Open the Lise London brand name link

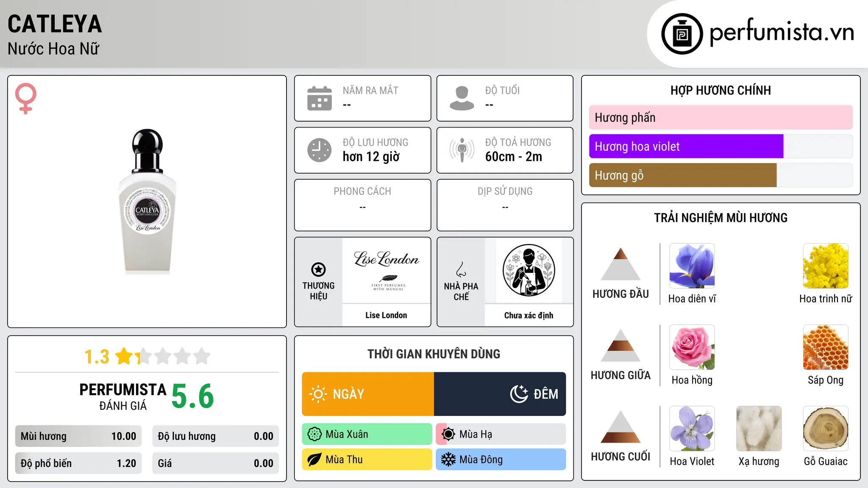tap(386, 315)
